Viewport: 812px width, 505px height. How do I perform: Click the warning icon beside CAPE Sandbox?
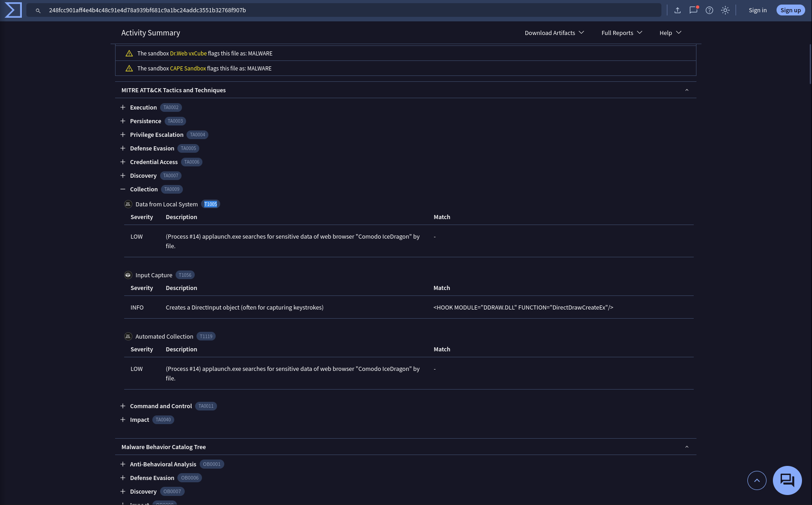129,68
